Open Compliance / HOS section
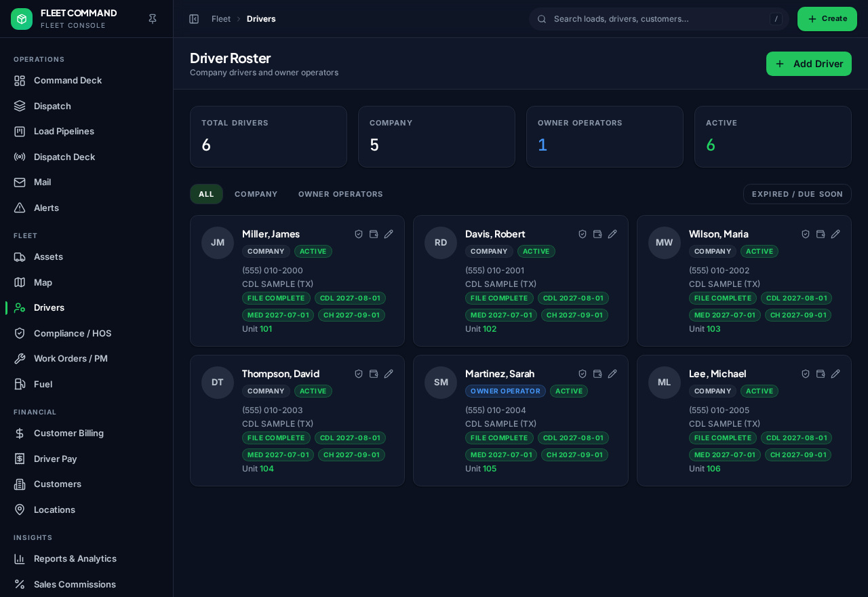This screenshot has width=868, height=597. (87, 333)
